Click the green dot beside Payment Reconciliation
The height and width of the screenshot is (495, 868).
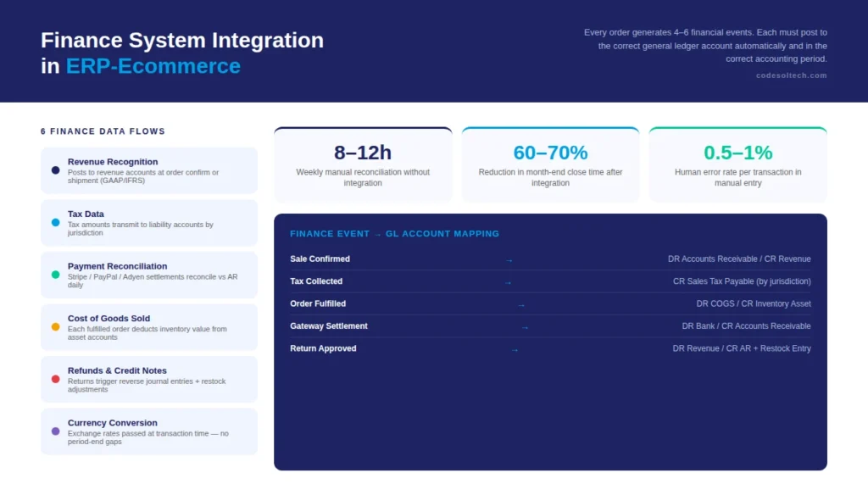(x=55, y=275)
